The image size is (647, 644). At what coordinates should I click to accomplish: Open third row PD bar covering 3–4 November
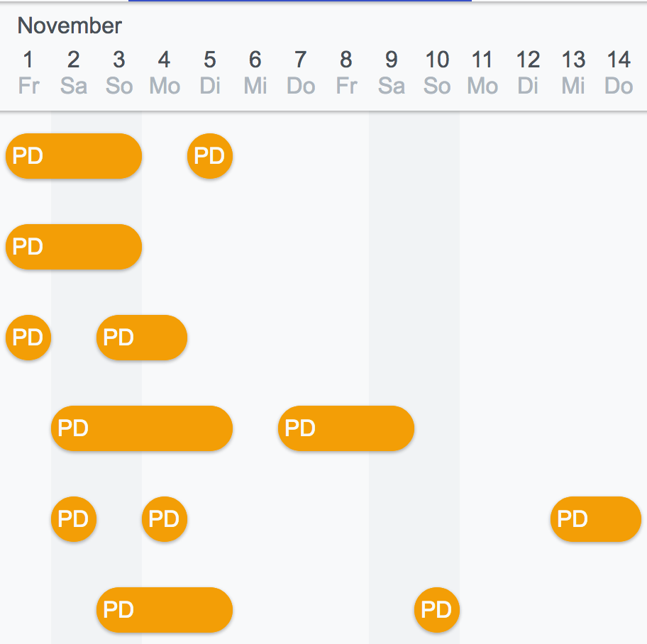142,338
